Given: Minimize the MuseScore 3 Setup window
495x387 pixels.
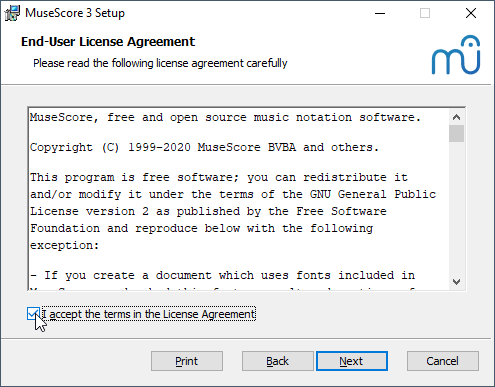Looking at the screenshot, I should (x=380, y=13).
